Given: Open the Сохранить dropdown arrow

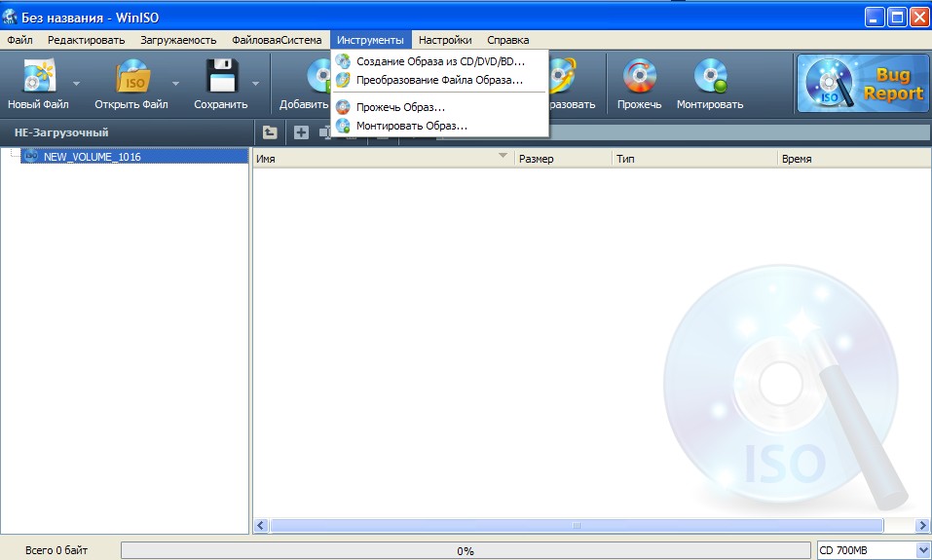Looking at the screenshot, I should click(x=255, y=83).
